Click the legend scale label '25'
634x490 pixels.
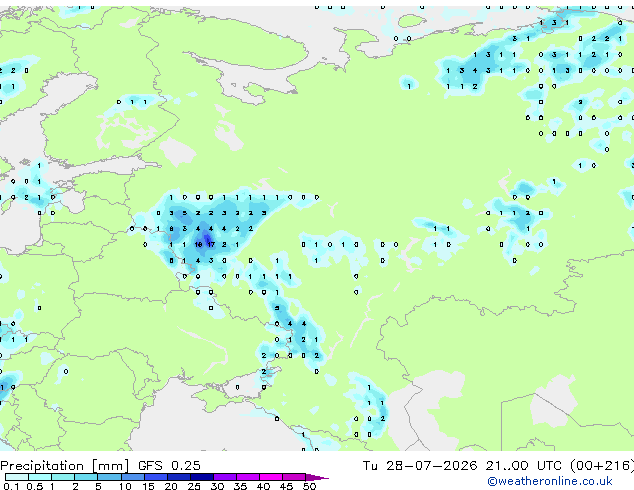coord(194,486)
